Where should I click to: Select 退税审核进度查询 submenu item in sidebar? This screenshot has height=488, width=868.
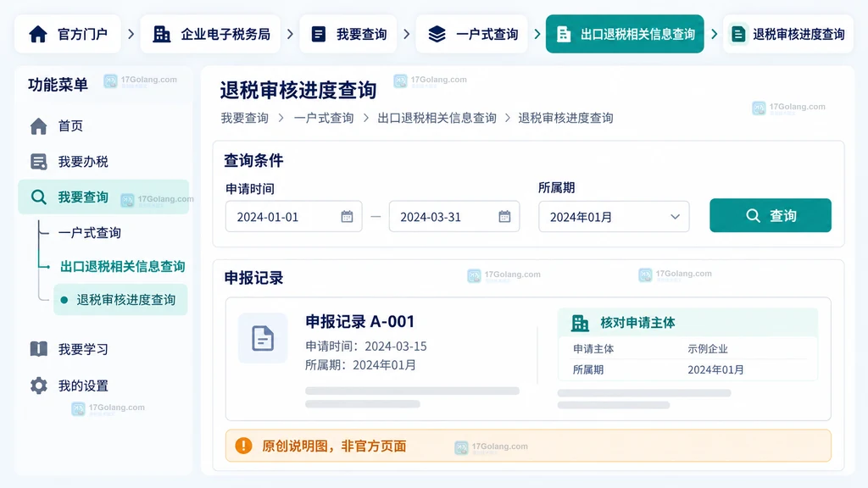(120, 300)
